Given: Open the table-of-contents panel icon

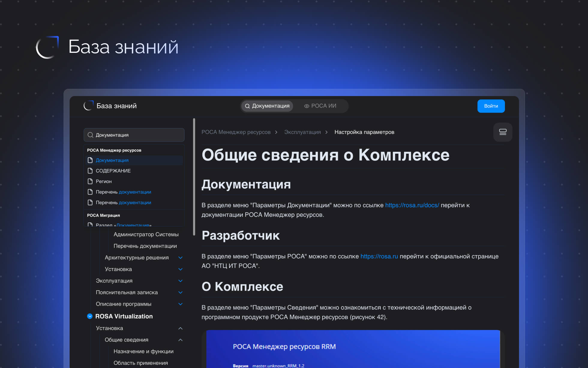Looking at the screenshot, I should [x=502, y=132].
